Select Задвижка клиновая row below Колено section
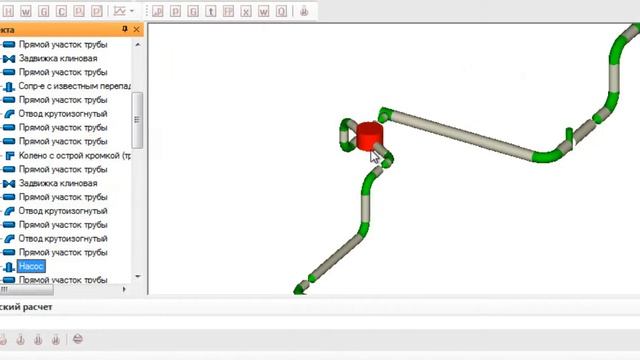 [58, 183]
